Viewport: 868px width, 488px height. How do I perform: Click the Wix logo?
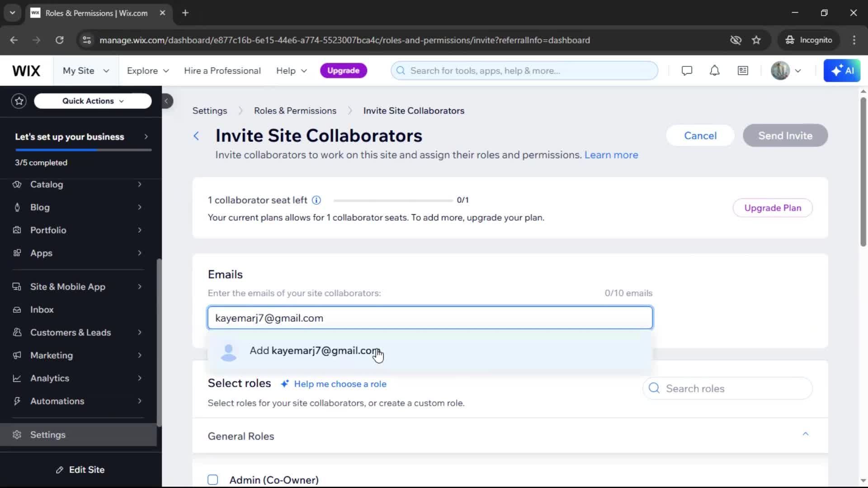26,70
